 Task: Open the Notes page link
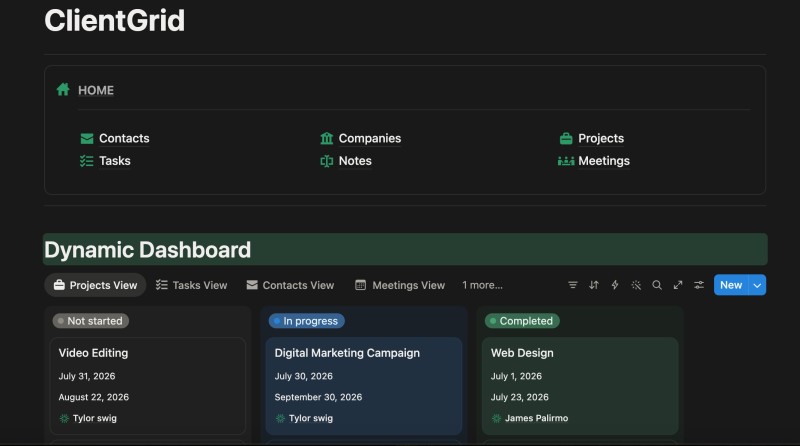point(355,161)
